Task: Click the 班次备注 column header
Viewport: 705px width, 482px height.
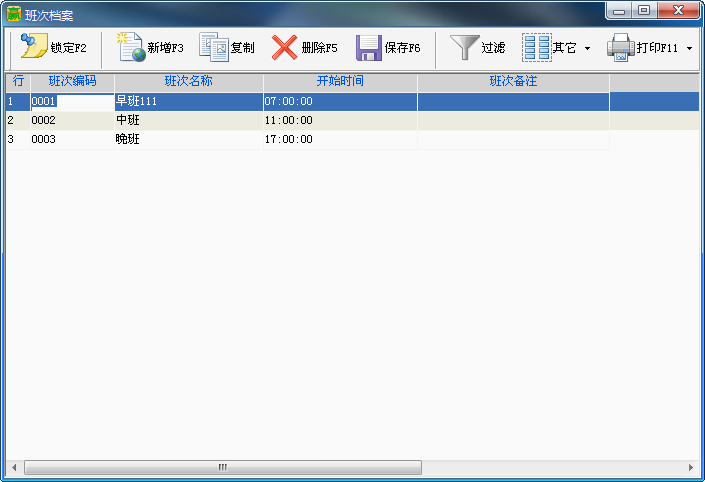Action: 513,81
